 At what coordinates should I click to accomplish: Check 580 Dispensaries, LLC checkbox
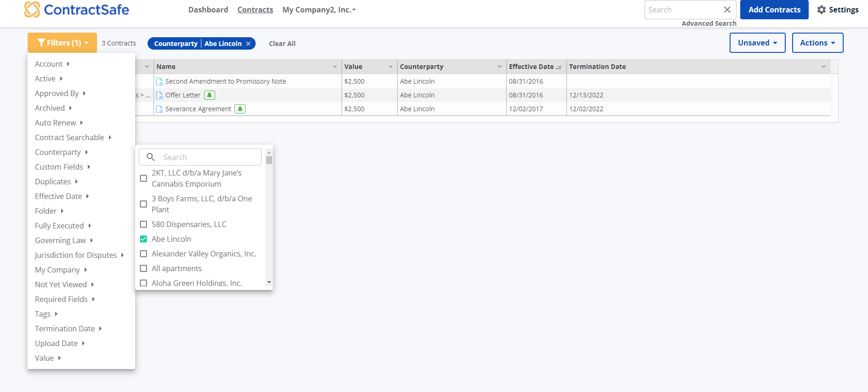143,224
